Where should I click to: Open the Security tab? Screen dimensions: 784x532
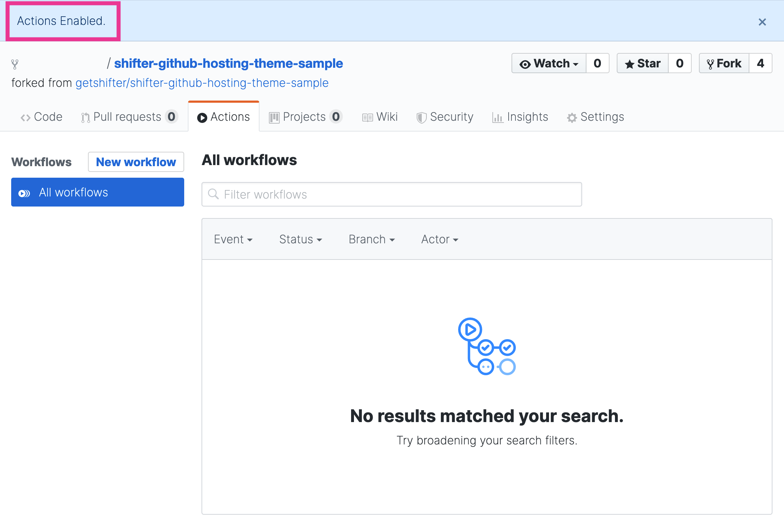click(445, 117)
